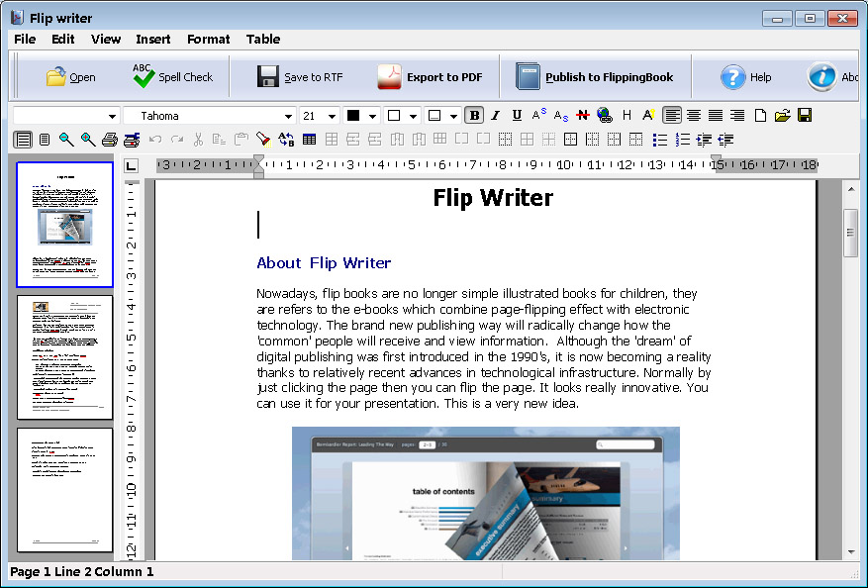868x588 pixels.
Task: Open the File menu
Action: (25, 39)
